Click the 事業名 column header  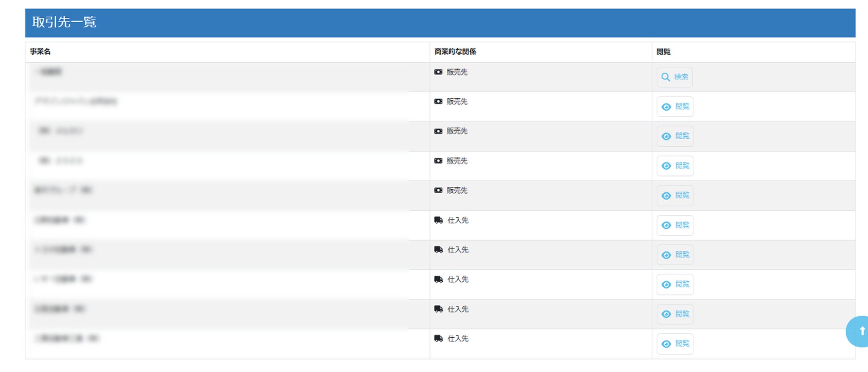coord(41,52)
